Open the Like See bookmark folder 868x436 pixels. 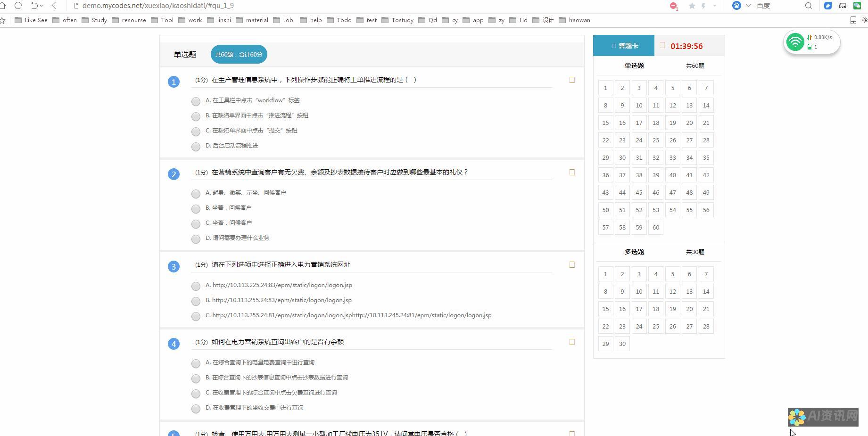coord(31,20)
